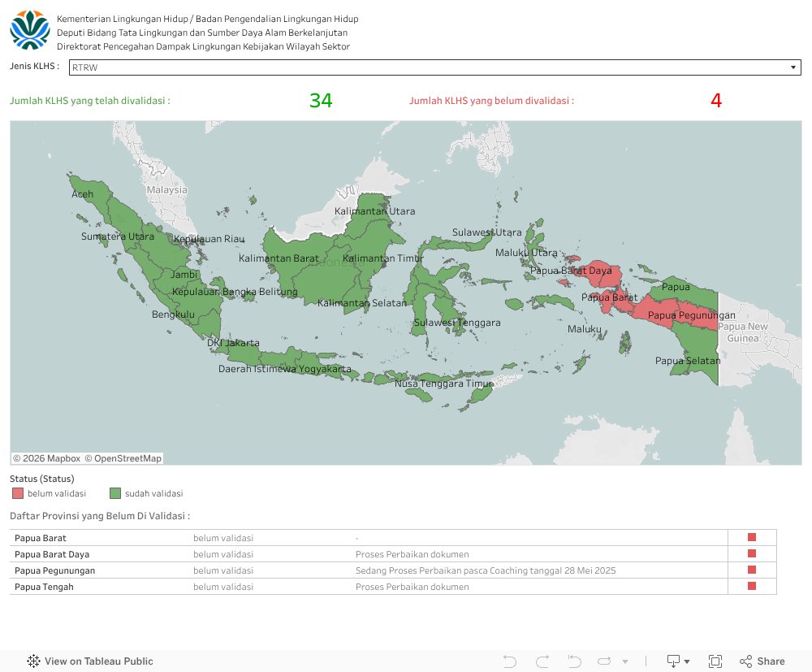Select the Papua Pegunungan row label
The image size is (812, 672).
click(54, 570)
